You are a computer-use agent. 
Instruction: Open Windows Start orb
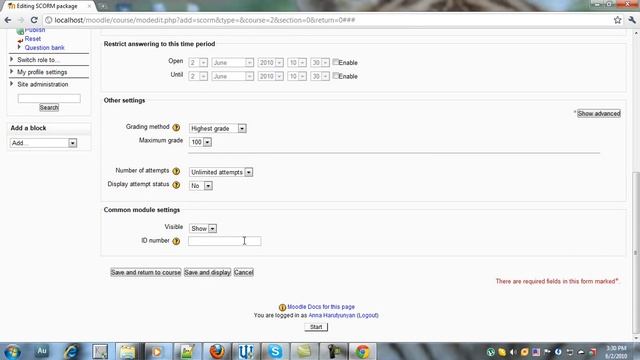pyautogui.click(x=12, y=351)
